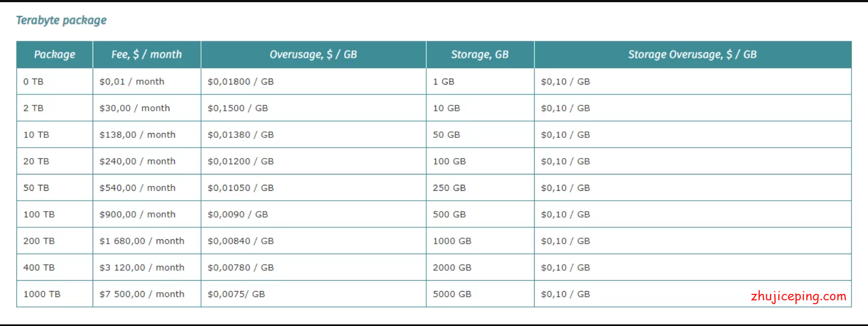Screen dimensions: 868x326
Task: Select the "$900,00 / month" fee cell
Action: (137, 214)
